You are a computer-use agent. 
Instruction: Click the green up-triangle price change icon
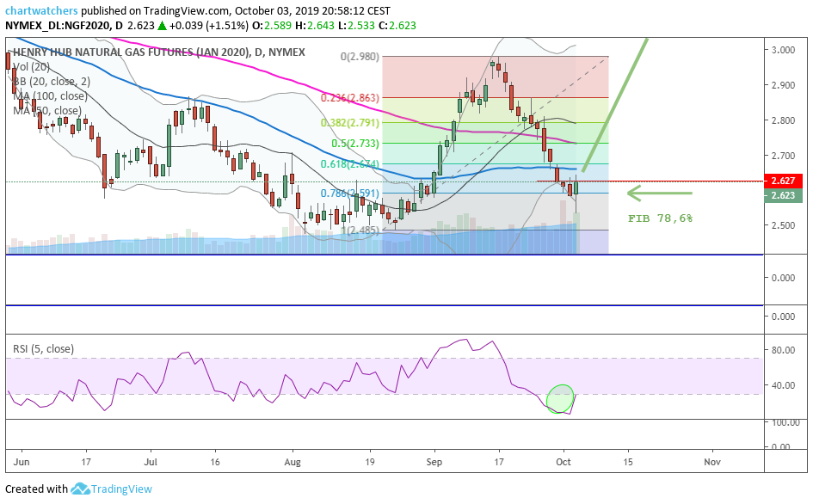click(162, 26)
